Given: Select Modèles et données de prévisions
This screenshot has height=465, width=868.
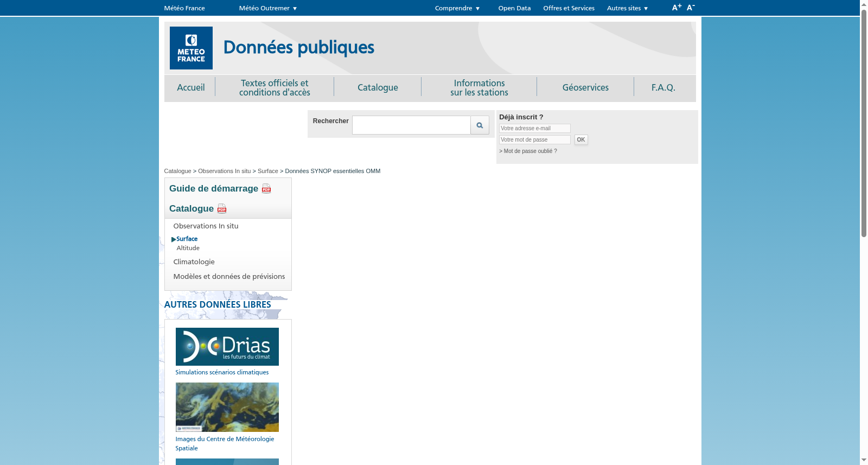Looking at the screenshot, I should coord(229,277).
